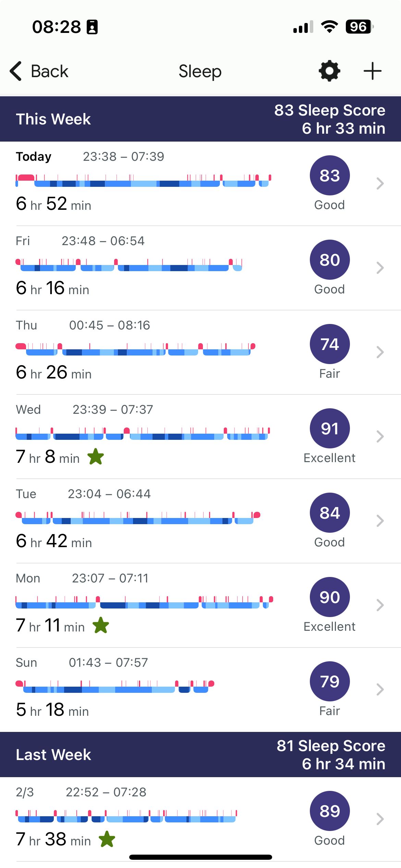Open Sunday's sleep details chevron
Screen dimensions: 401x868
(x=380, y=690)
